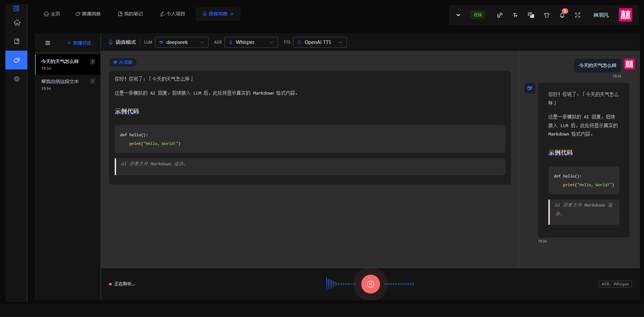Click the code block in main reply

(310, 139)
